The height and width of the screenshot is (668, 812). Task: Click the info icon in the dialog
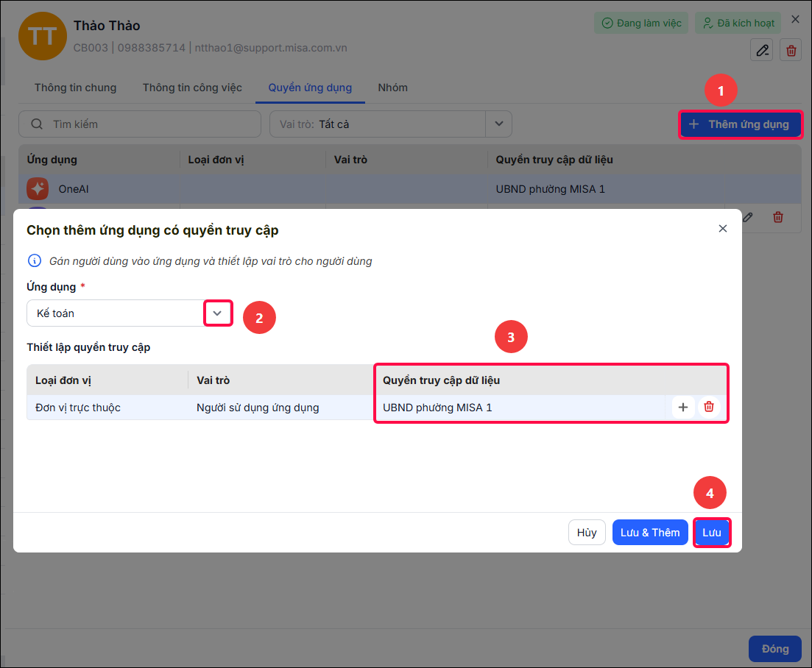click(x=34, y=260)
